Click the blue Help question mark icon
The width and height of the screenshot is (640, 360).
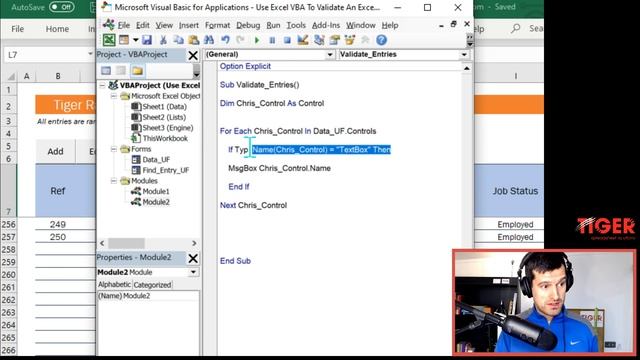coord(381,40)
